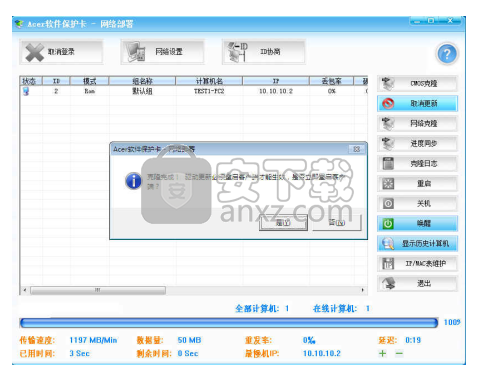Select the 10.10.10.2 cell in the list
499x372 pixels.
click(276, 91)
